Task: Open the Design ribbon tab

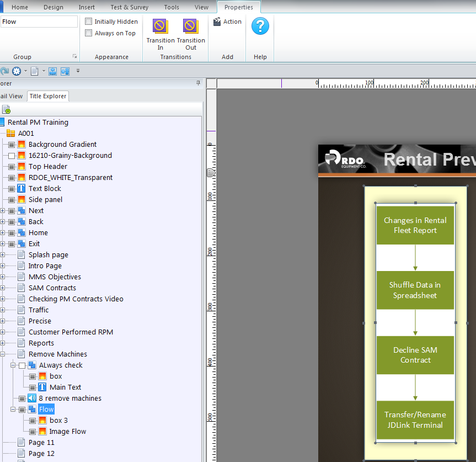Action: pos(54,7)
